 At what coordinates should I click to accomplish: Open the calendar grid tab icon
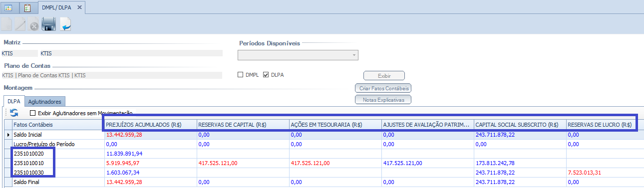tap(8, 7)
